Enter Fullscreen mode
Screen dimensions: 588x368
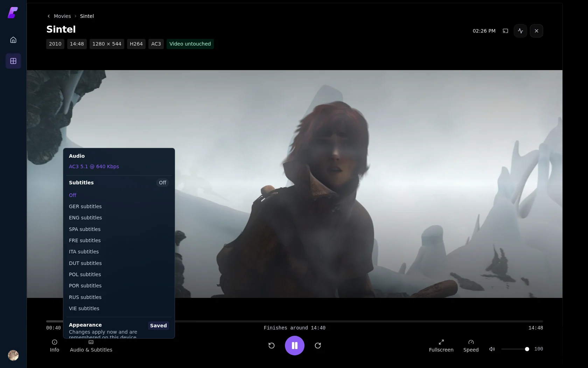tap(441, 346)
